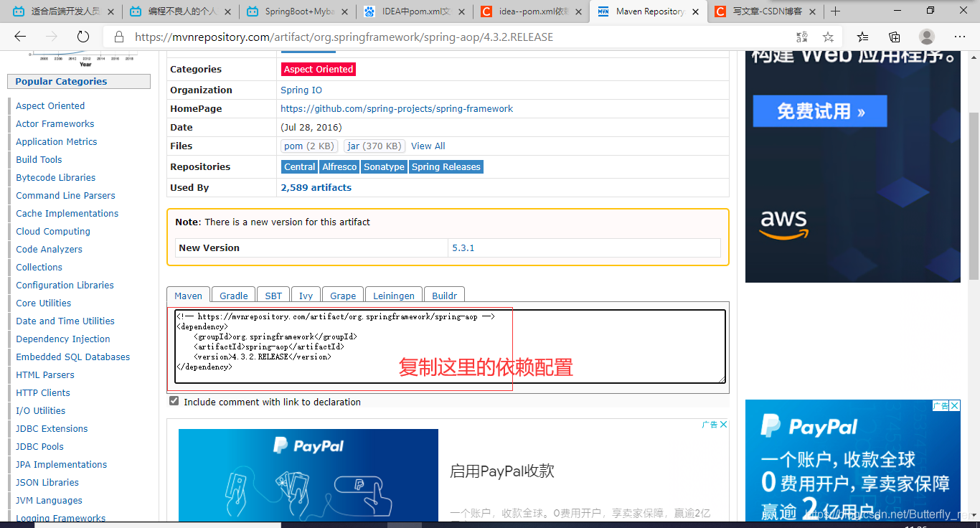The image size is (980, 528).
Task: Close the 写文章-CSDN博客 tab
Action: click(814, 11)
